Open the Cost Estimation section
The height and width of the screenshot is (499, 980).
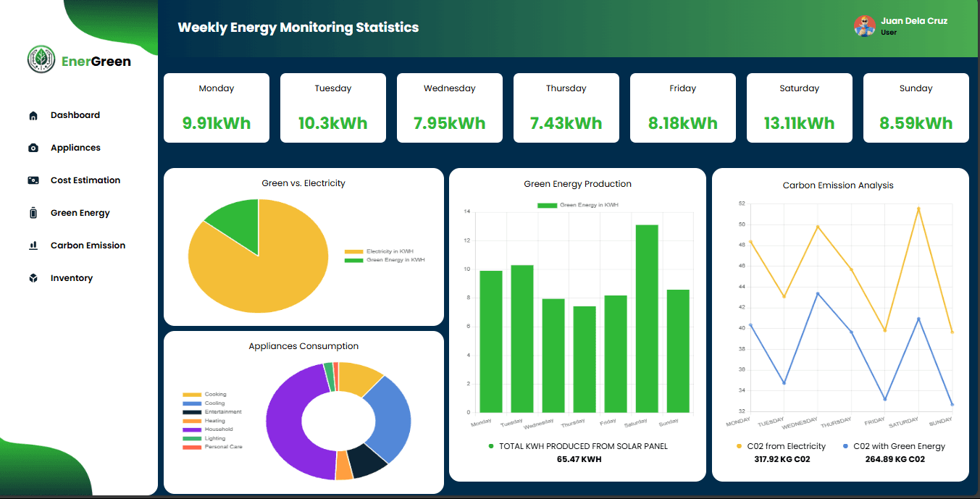click(85, 180)
